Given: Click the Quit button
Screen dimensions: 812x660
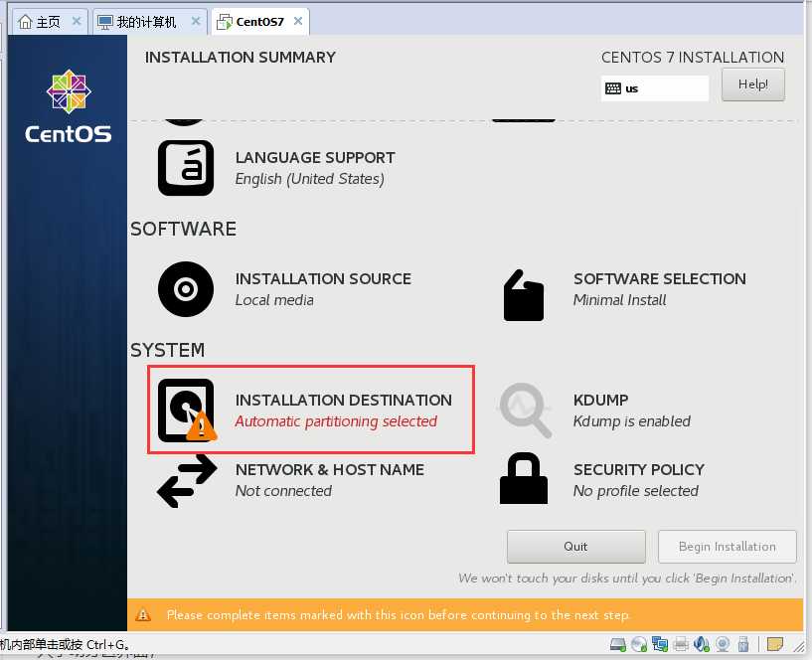Looking at the screenshot, I should pos(576,547).
